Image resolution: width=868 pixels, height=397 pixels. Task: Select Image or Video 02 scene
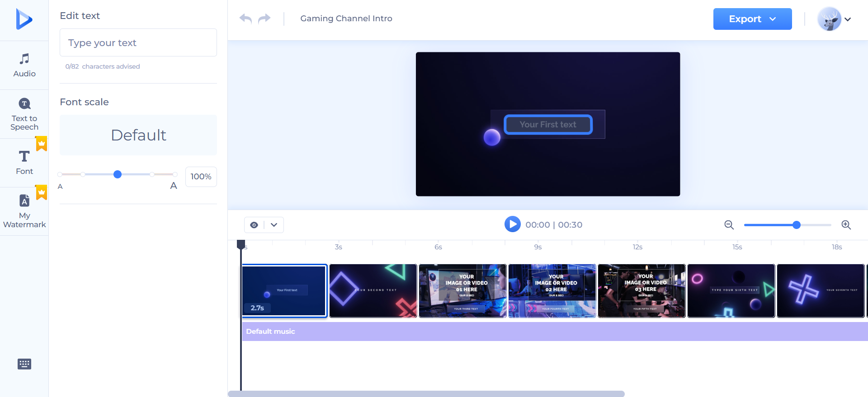pyautogui.click(x=552, y=291)
